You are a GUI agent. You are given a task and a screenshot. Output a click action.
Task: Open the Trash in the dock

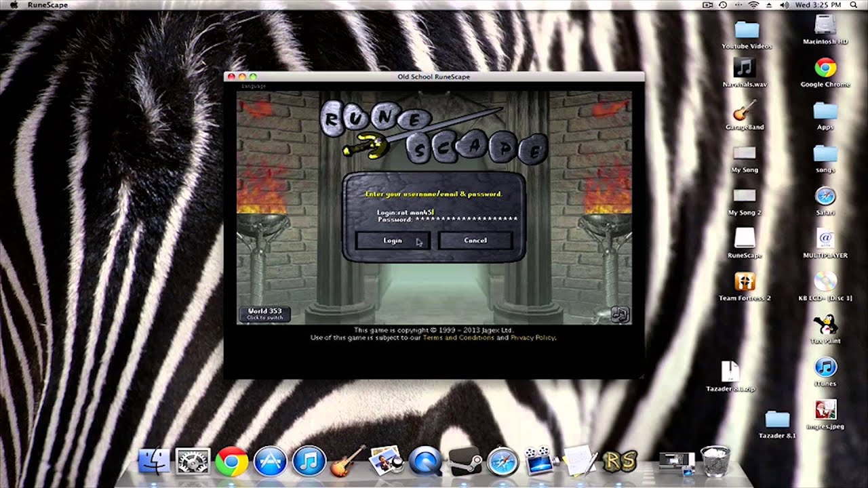click(x=714, y=462)
